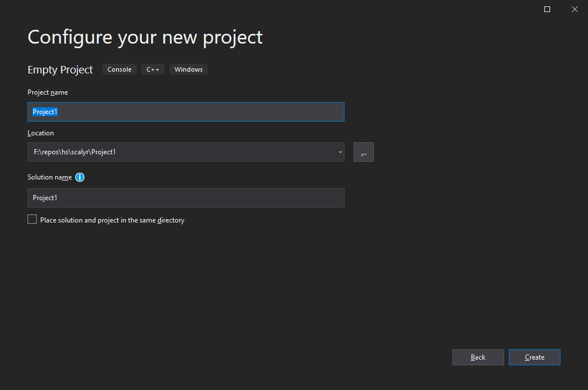Viewport: 588px width, 390px height.
Task: Click the Windows platform tag
Action: [x=188, y=69]
